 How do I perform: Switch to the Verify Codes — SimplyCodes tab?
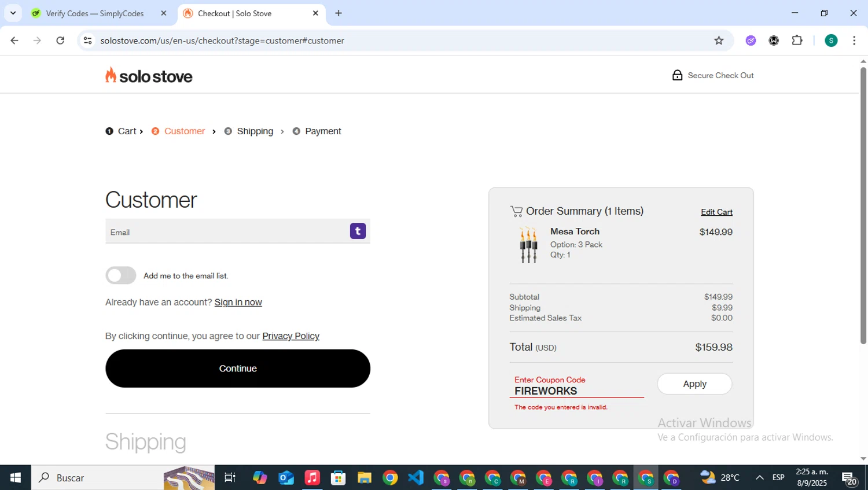click(94, 13)
